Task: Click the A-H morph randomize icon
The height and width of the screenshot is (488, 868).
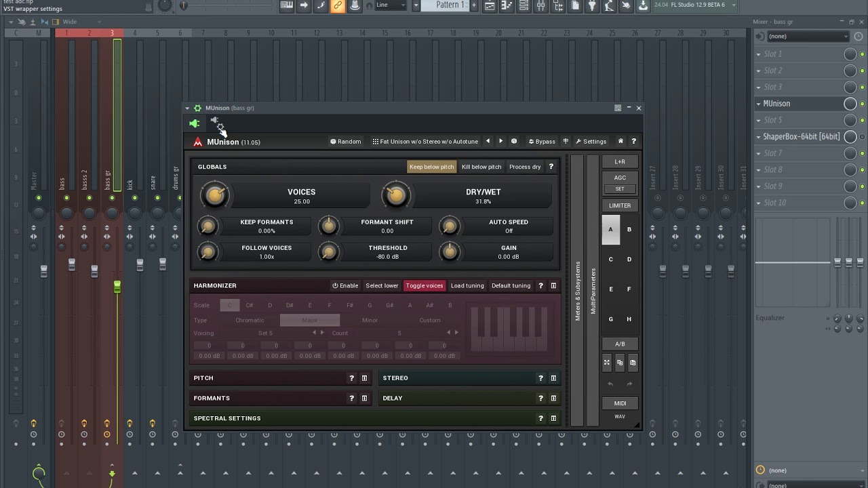Action: coord(607,363)
